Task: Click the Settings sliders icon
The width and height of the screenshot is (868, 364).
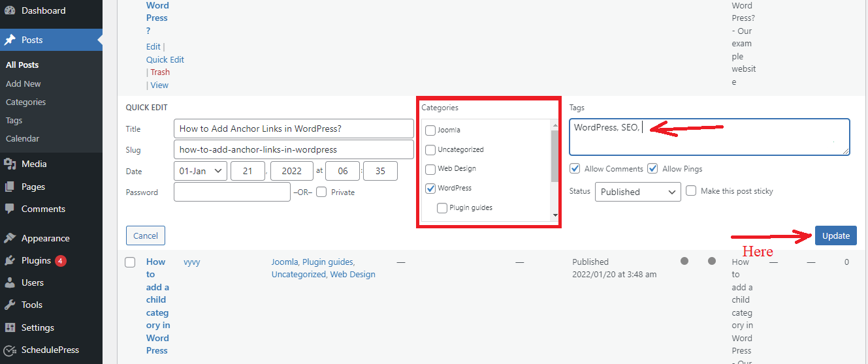Action: (10, 327)
